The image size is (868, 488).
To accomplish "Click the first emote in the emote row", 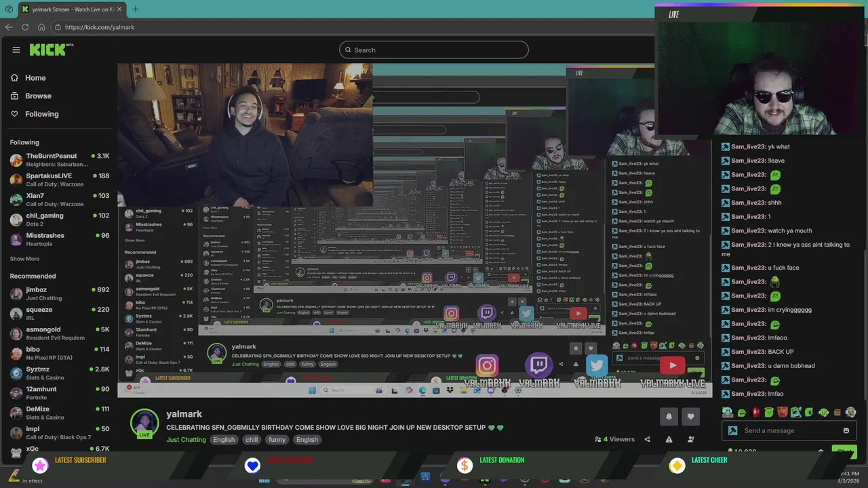I will (x=728, y=412).
